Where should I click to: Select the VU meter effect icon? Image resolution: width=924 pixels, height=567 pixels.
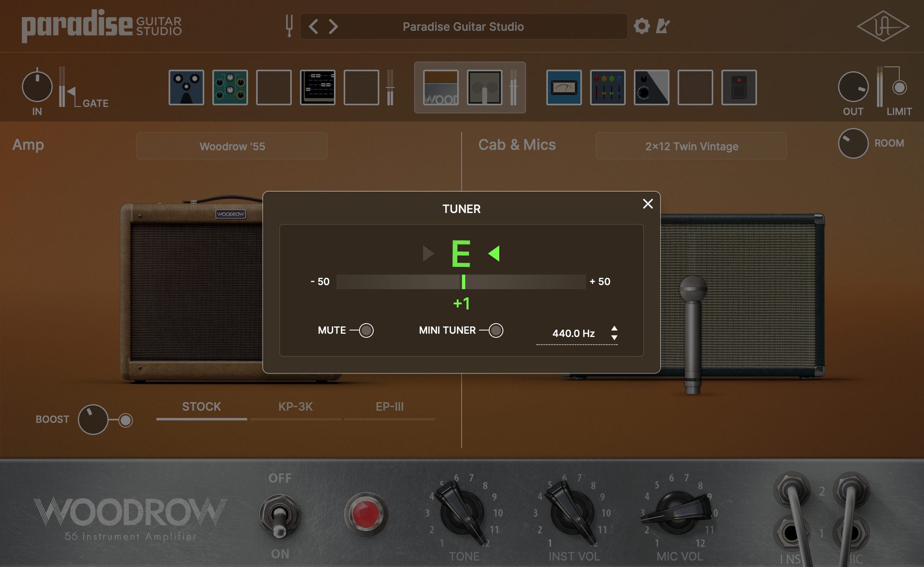tap(564, 87)
